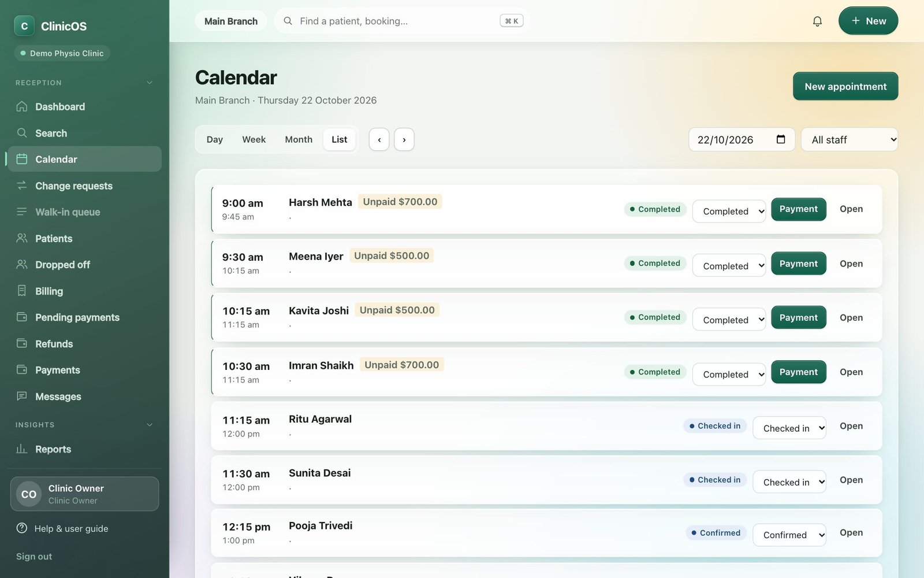Switch to Day view
The width and height of the screenshot is (924, 578).
point(215,139)
